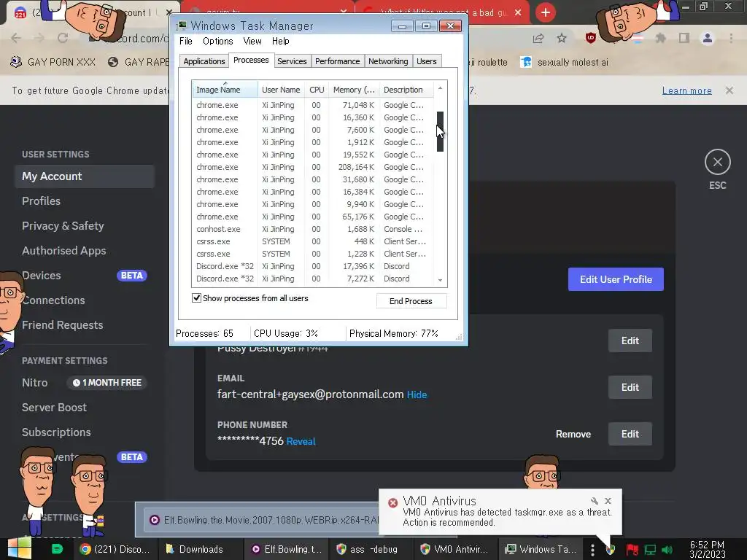
Task: Sort processes by the Image Name column
Action: [x=225, y=90]
